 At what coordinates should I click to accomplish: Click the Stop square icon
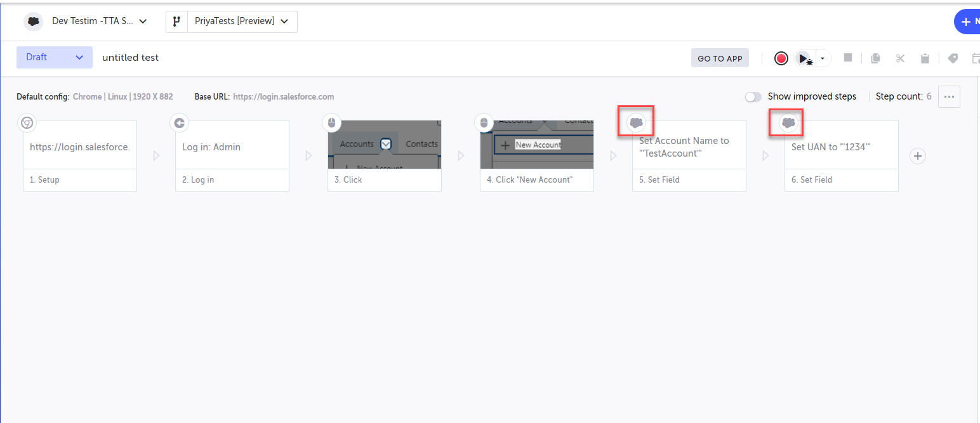(x=848, y=58)
